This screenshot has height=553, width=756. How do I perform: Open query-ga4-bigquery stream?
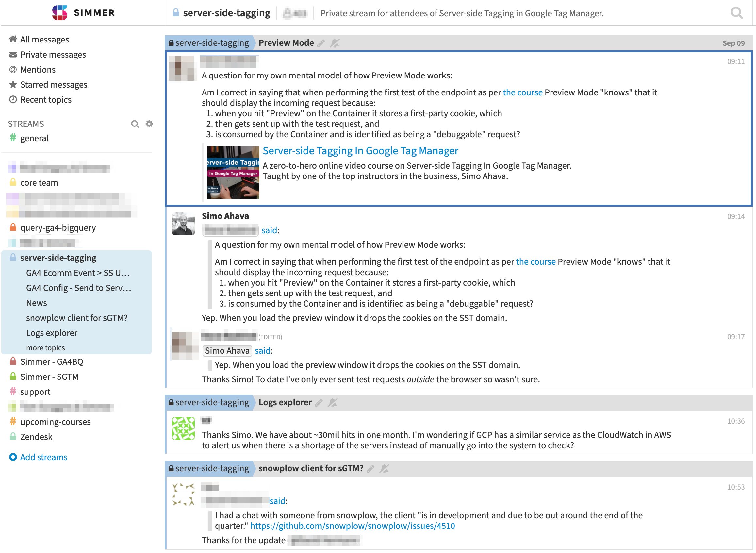point(58,228)
